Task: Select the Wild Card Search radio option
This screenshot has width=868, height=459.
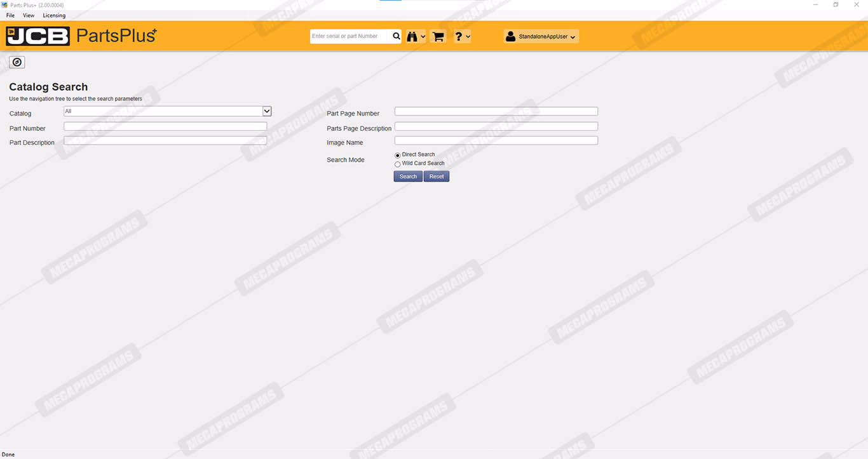Action: pyautogui.click(x=398, y=164)
